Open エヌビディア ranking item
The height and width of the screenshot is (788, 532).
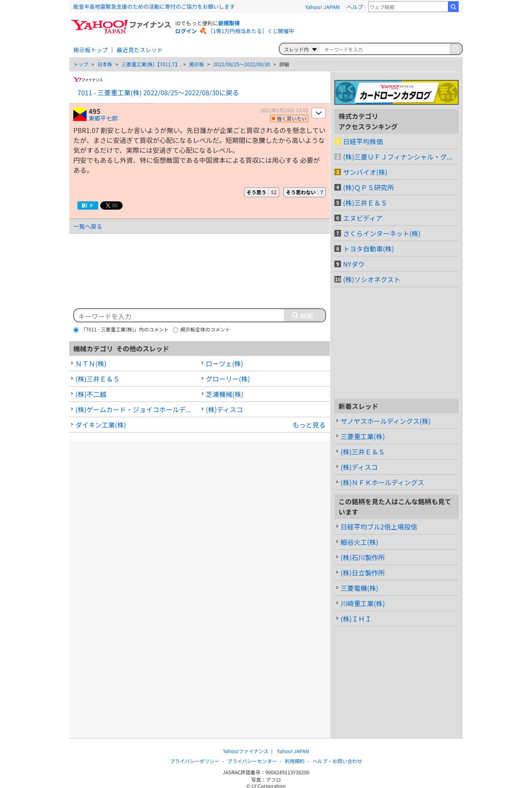click(363, 218)
